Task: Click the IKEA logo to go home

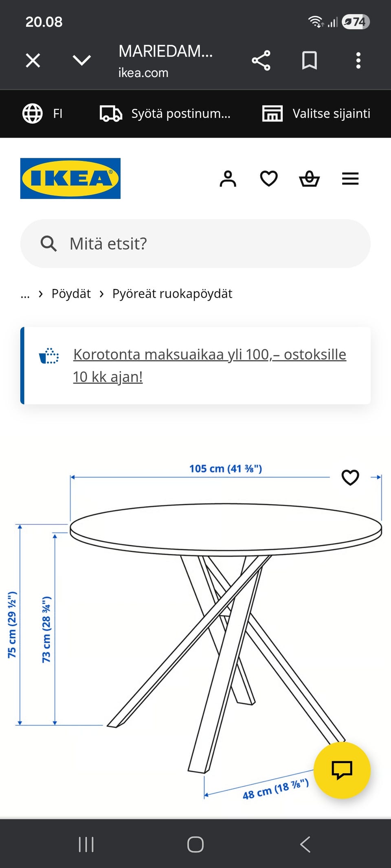Action: 70,178
